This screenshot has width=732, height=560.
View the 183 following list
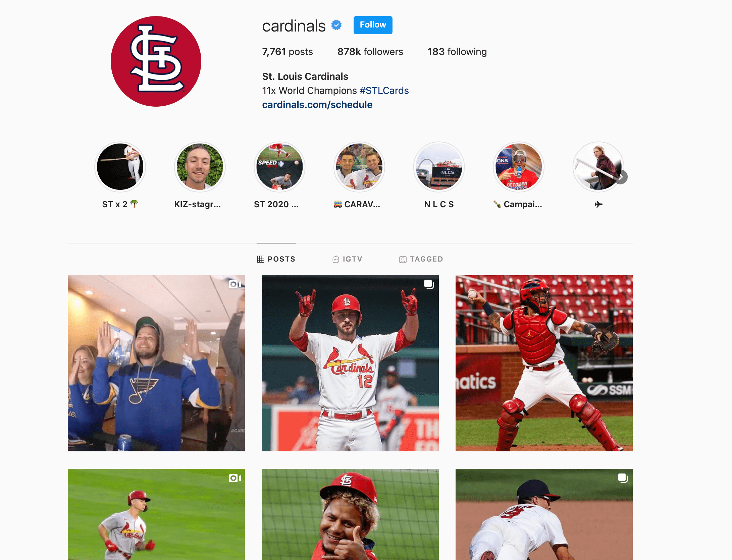click(x=457, y=52)
